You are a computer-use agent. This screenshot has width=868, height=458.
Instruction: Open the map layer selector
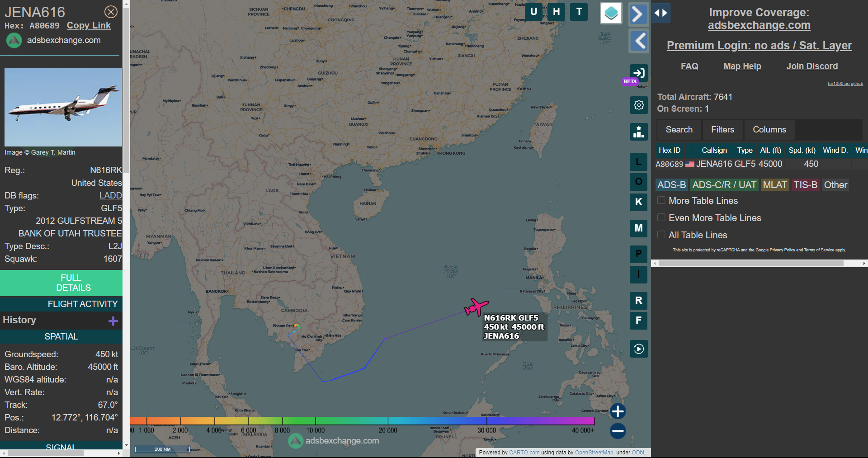(611, 13)
